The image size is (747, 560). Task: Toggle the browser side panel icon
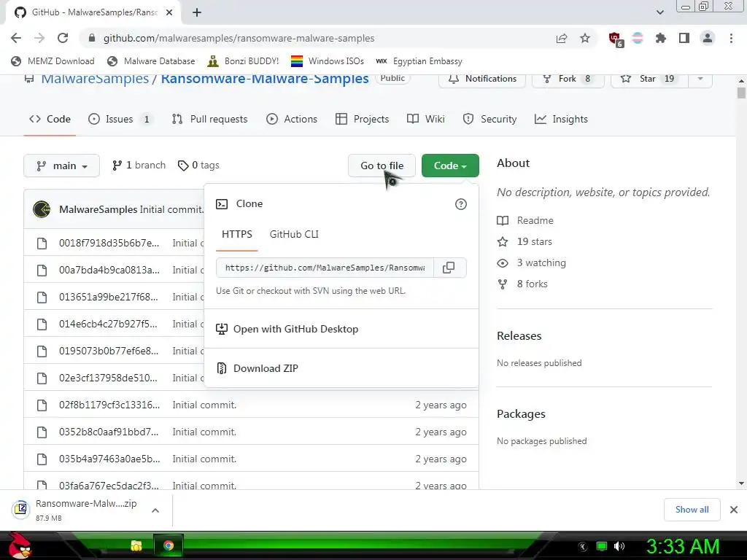tap(684, 38)
